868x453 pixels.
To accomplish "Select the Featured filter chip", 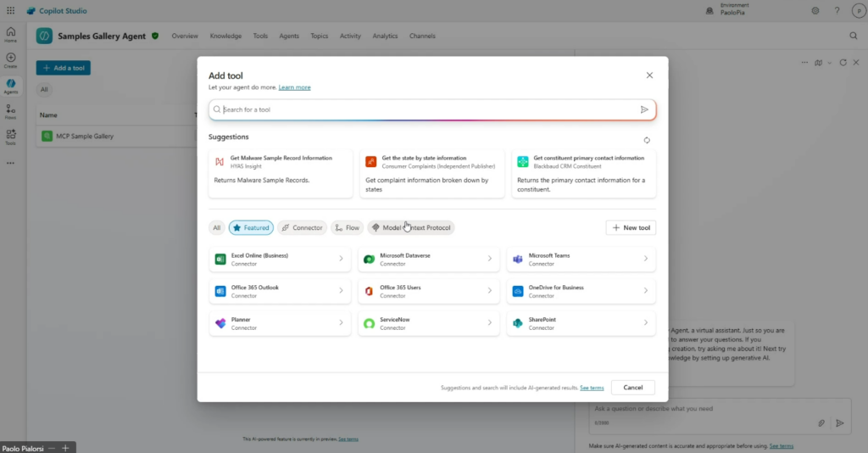I will (251, 227).
